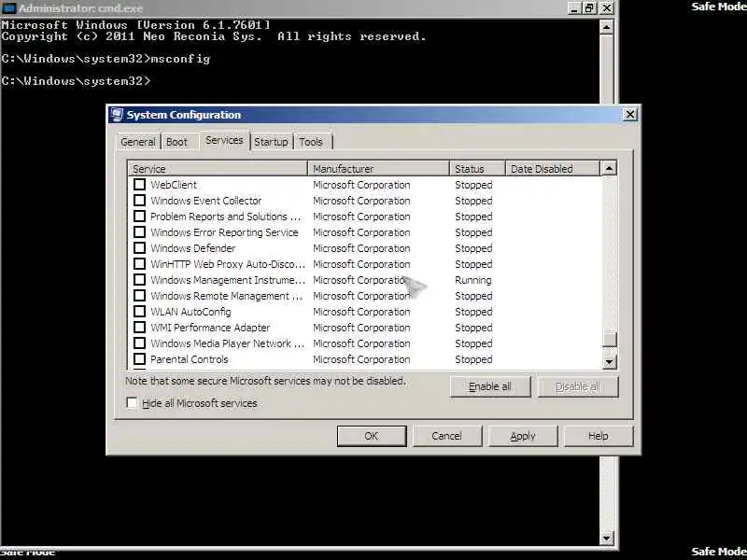The height and width of the screenshot is (560, 747).
Task: Sort by the Service column header
Action: point(218,169)
